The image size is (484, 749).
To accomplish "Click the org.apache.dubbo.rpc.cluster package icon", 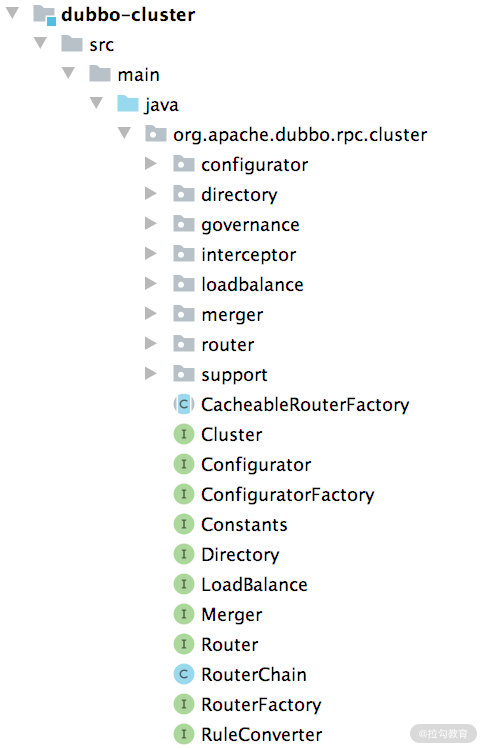I will coord(156,134).
